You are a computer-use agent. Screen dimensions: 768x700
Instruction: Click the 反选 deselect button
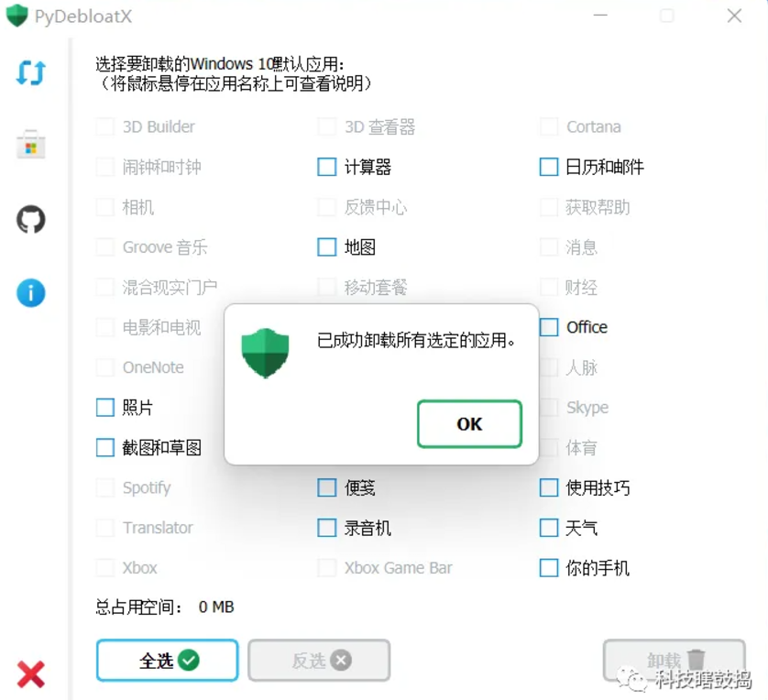319,660
